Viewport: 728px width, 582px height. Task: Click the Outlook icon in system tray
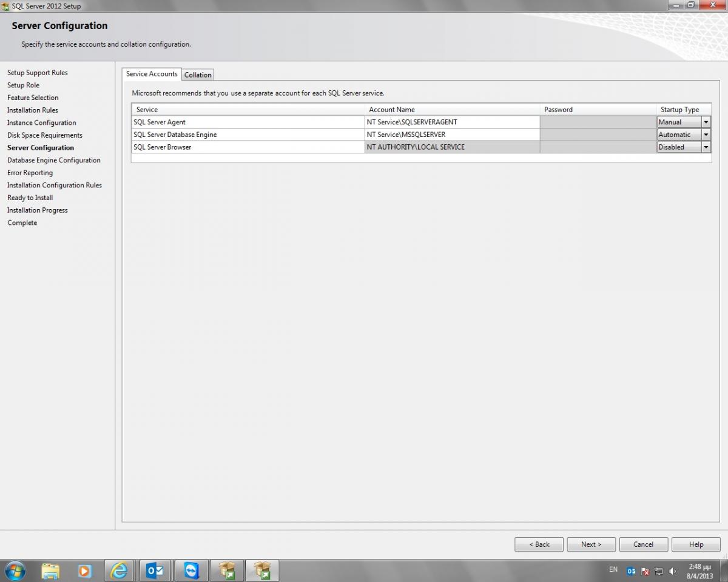(x=631, y=571)
